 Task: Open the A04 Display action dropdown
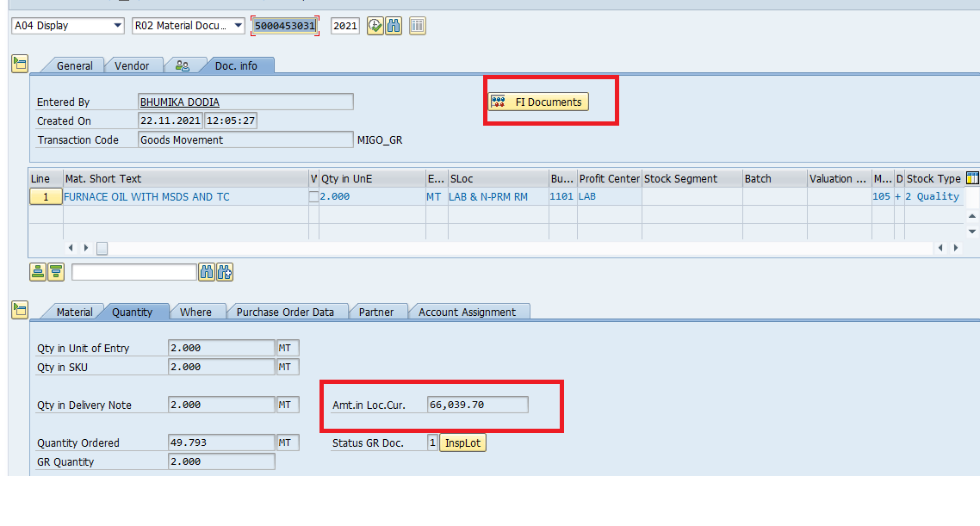point(68,26)
